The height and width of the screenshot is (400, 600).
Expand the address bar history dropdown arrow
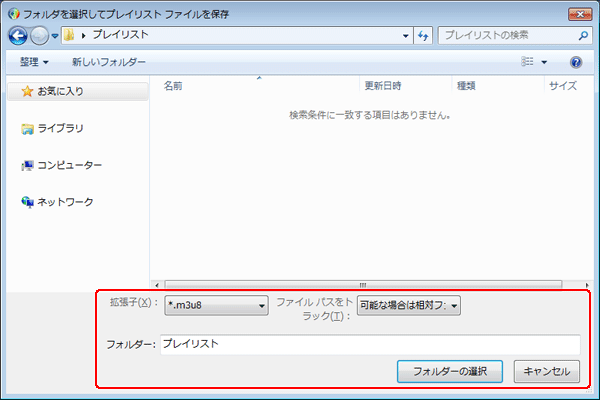405,35
